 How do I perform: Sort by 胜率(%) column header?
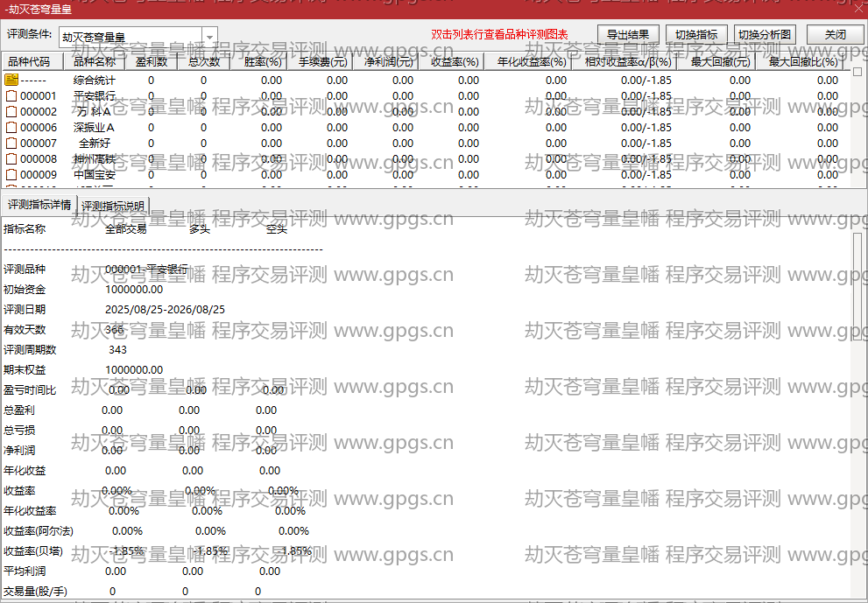[263, 61]
